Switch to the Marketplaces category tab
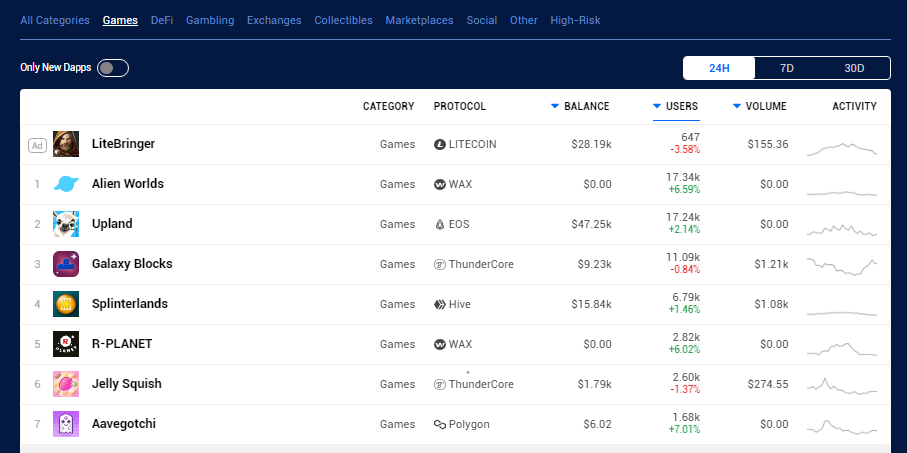Viewport: 907px width, 453px height. (419, 20)
